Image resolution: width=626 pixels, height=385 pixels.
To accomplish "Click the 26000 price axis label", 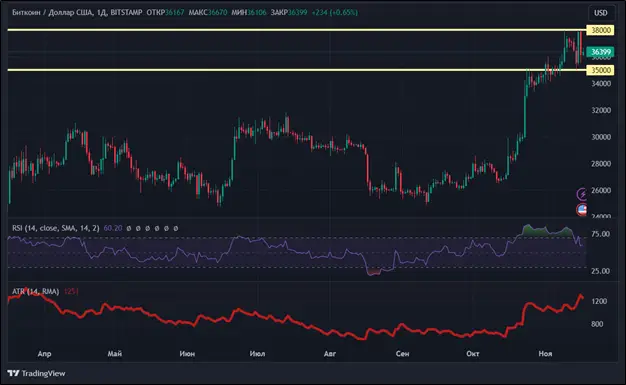I will (601, 191).
